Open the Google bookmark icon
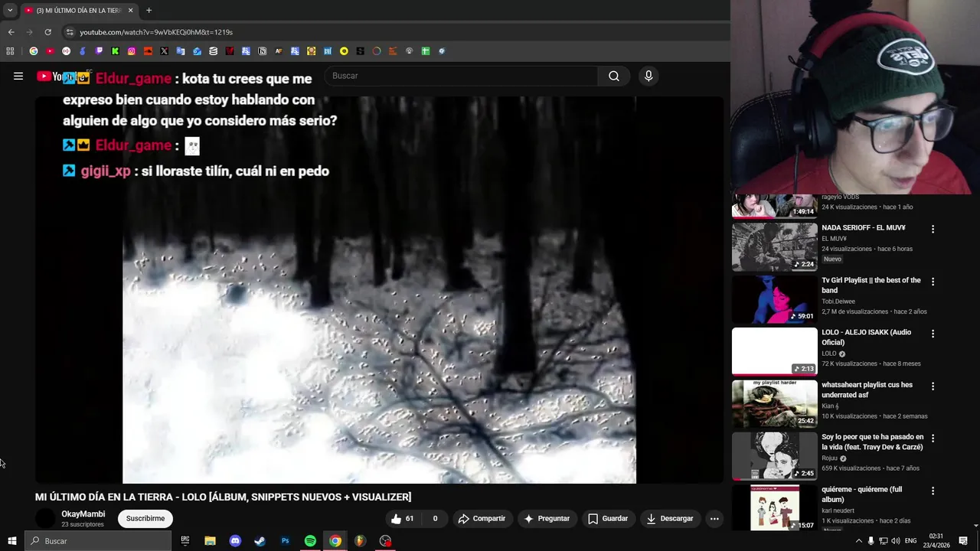980x551 pixels. coord(34,51)
